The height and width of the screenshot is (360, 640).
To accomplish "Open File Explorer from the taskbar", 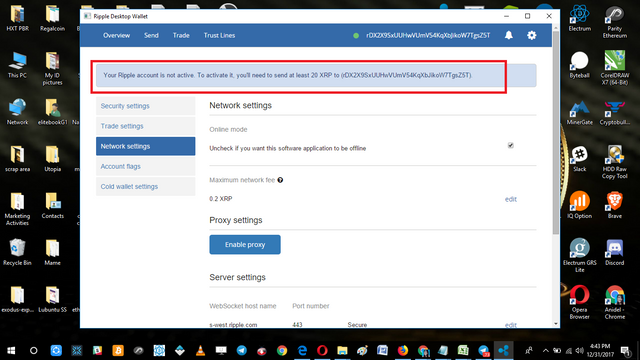I will (x=342, y=351).
